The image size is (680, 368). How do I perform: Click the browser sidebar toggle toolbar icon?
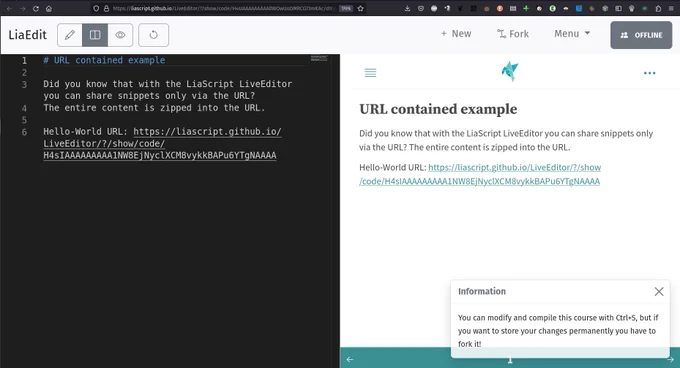pos(618,8)
